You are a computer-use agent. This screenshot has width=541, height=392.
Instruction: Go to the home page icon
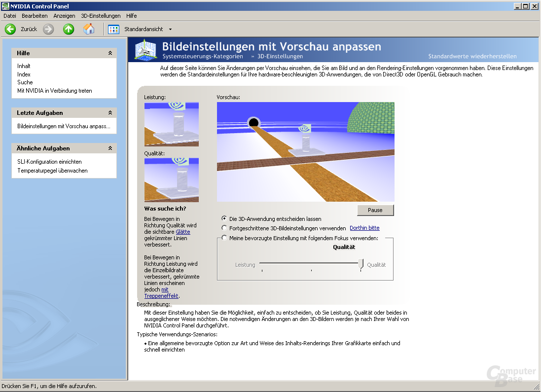coord(89,29)
